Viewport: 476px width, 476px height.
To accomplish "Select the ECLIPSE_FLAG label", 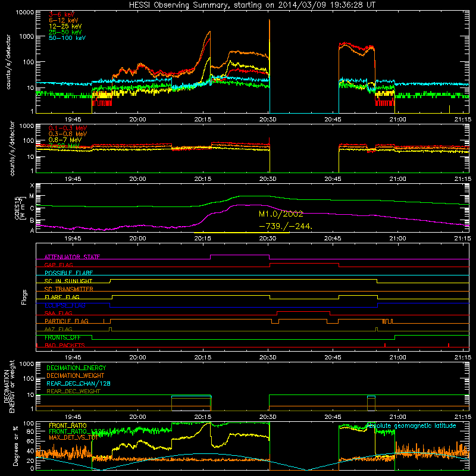I will tap(65, 305).
